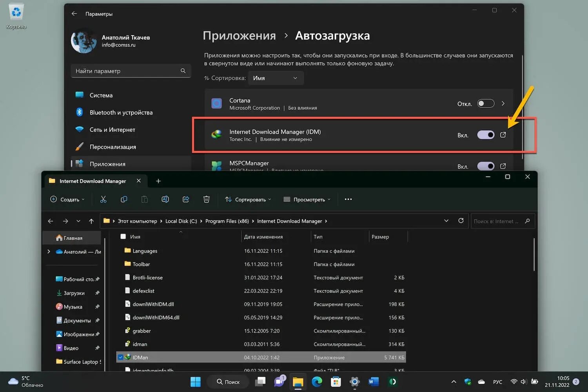The height and width of the screenshot is (392, 588).
Task: Refresh the Explorer folder view
Action: point(461,221)
